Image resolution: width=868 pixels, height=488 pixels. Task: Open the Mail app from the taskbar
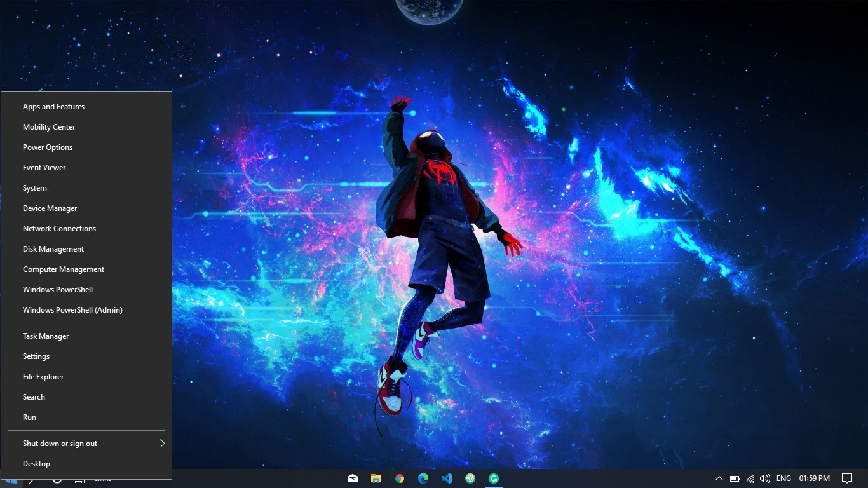coord(353,478)
